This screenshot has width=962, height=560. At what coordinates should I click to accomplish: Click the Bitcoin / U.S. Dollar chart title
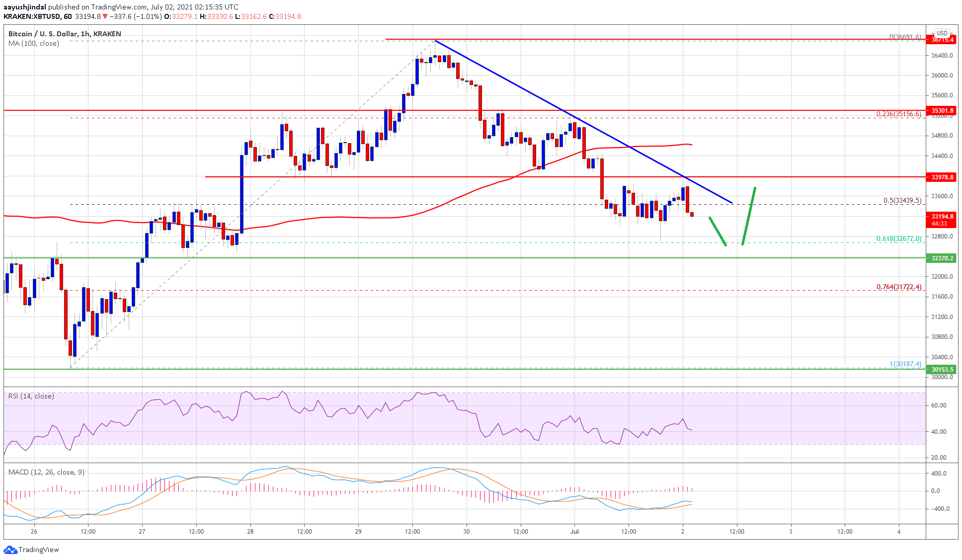pyautogui.click(x=65, y=34)
